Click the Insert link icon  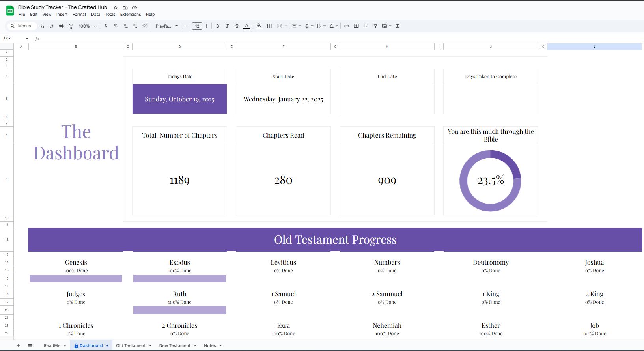347,26
